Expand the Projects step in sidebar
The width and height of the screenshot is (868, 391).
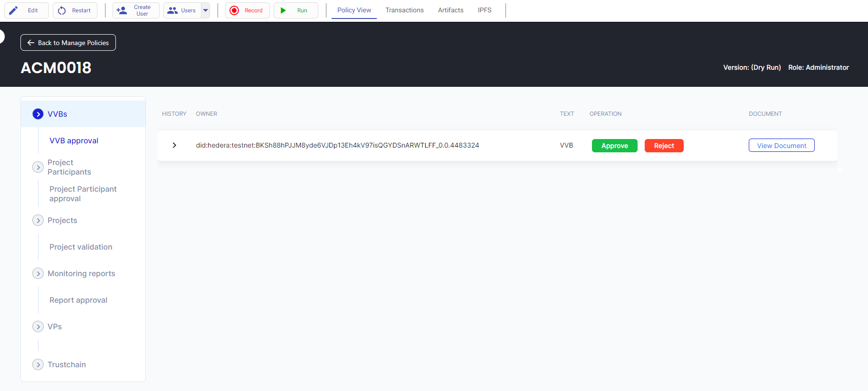click(38, 220)
